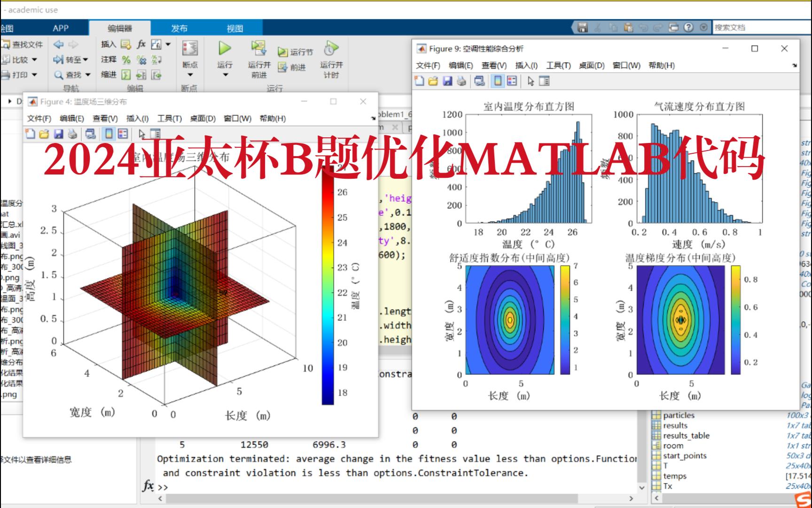Click Run and Time (运行并计时) icon
The width and height of the screenshot is (812, 508).
[x=331, y=48]
